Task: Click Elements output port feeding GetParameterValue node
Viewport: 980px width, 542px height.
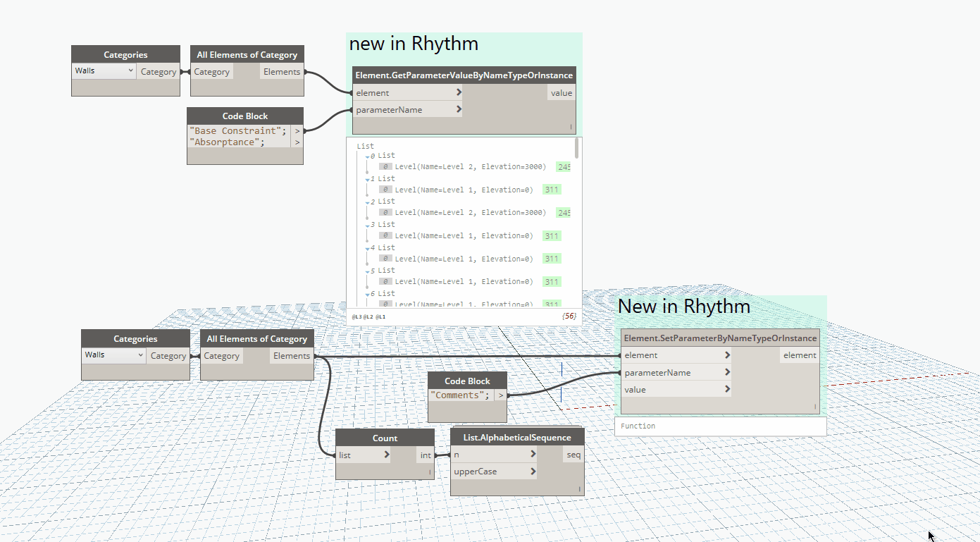Action: coord(282,72)
